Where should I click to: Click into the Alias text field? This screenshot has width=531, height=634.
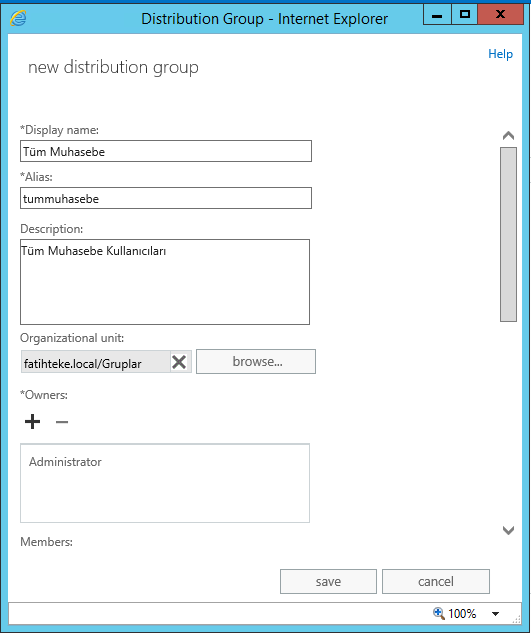(x=166, y=198)
